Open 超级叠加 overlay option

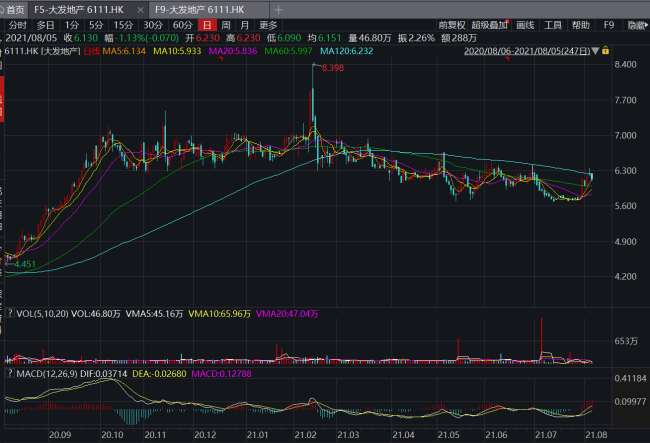490,25
